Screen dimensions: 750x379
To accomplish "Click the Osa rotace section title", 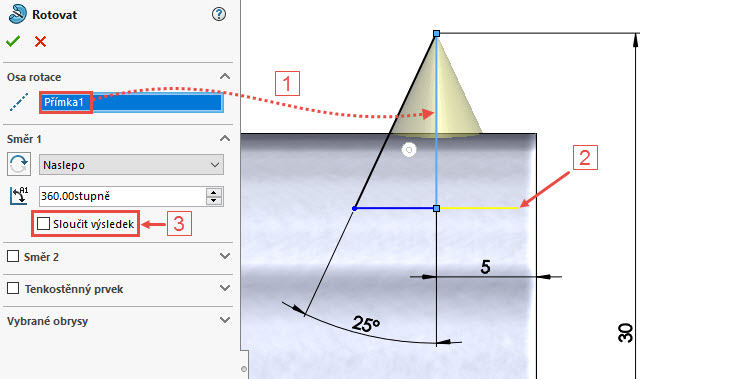I will (34, 77).
